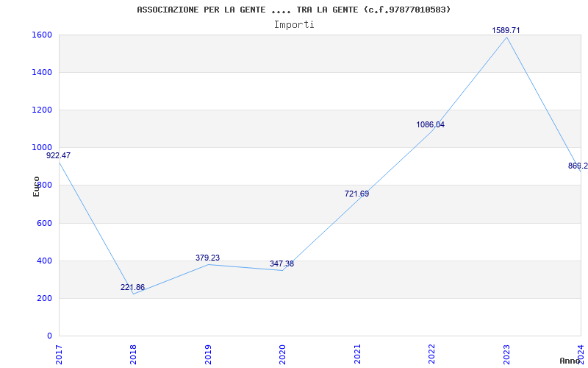The image size is (588, 368).
Task: Click the data label 721.69
Action: (x=356, y=194)
